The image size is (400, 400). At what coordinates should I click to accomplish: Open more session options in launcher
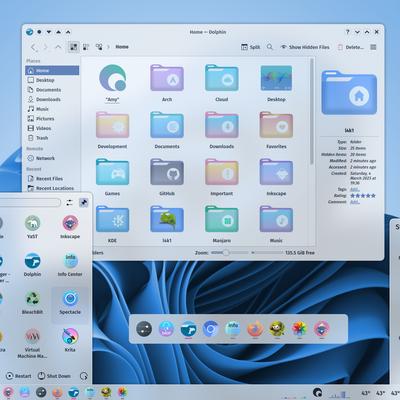84,376
